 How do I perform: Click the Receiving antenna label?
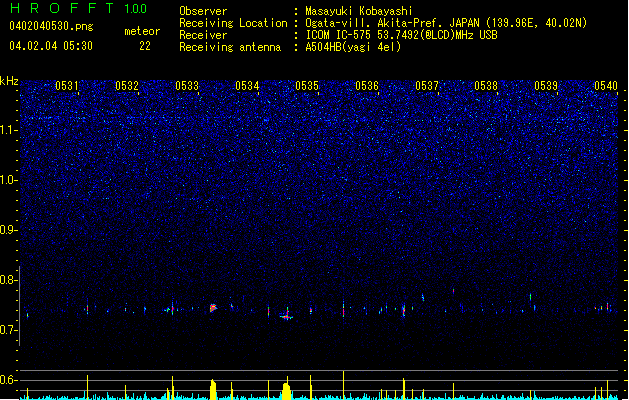[230, 47]
